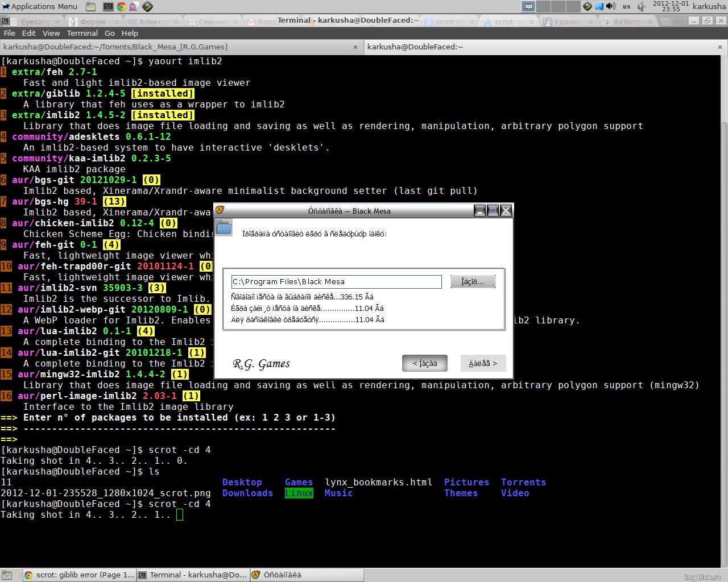Open installer taskbar item with lambda icon
Image resolution: width=728 pixels, height=582 pixels.
click(x=307, y=575)
